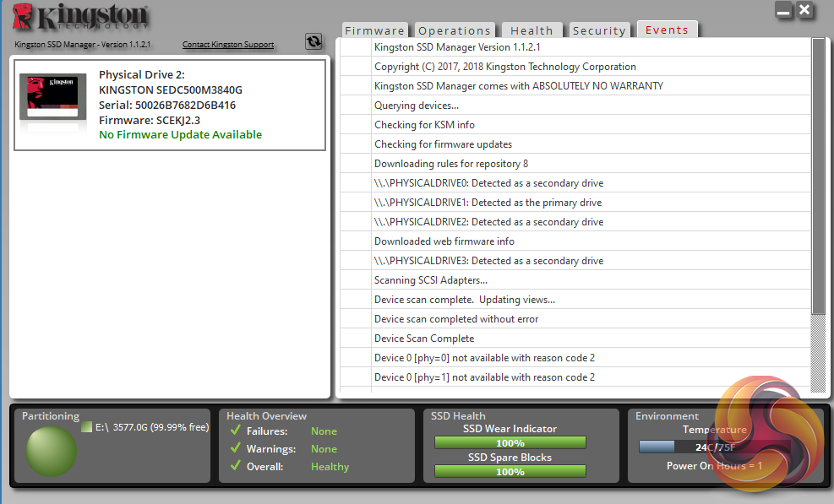Image resolution: width=834 pixels, height=504 pixels.
Task: Click the Warnings checkmark icon
Action: (x=236, y=447)
